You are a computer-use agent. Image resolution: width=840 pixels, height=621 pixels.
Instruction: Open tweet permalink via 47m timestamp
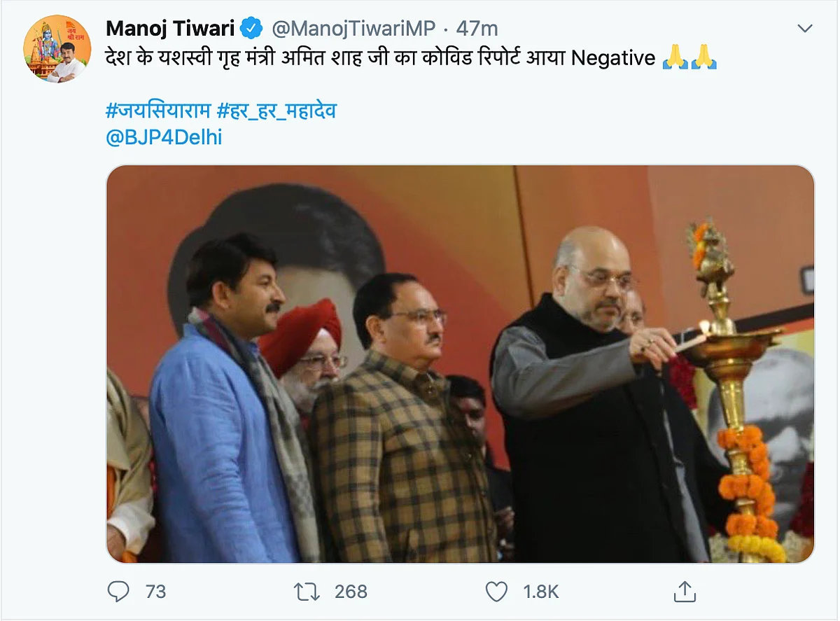(477, 29)
